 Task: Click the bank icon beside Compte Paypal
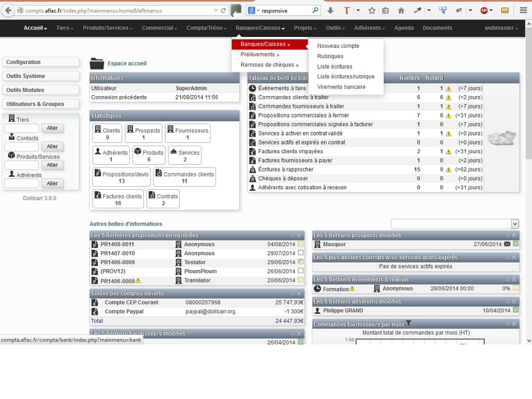(95, 312)
